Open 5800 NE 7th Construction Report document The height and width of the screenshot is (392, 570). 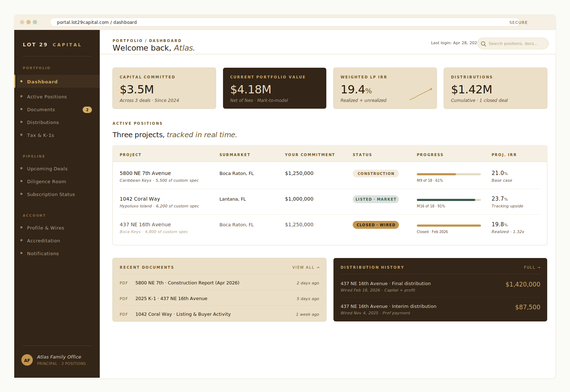coord(219,283)
